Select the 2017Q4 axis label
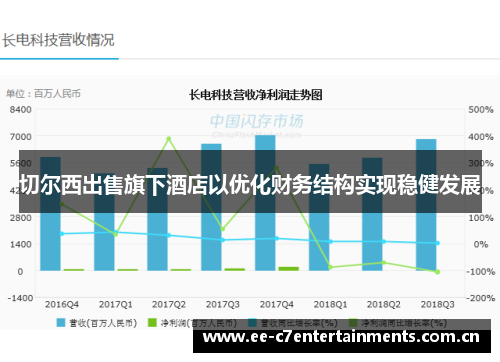The height and width of the screenshot is (362, 500). tap(277, 304)
